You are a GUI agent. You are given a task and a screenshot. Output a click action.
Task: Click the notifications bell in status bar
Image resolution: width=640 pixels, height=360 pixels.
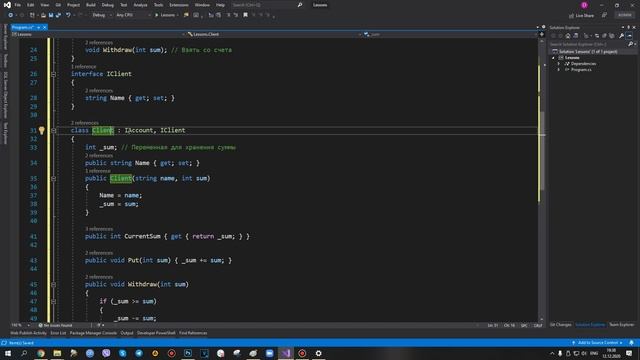[631, 343]
